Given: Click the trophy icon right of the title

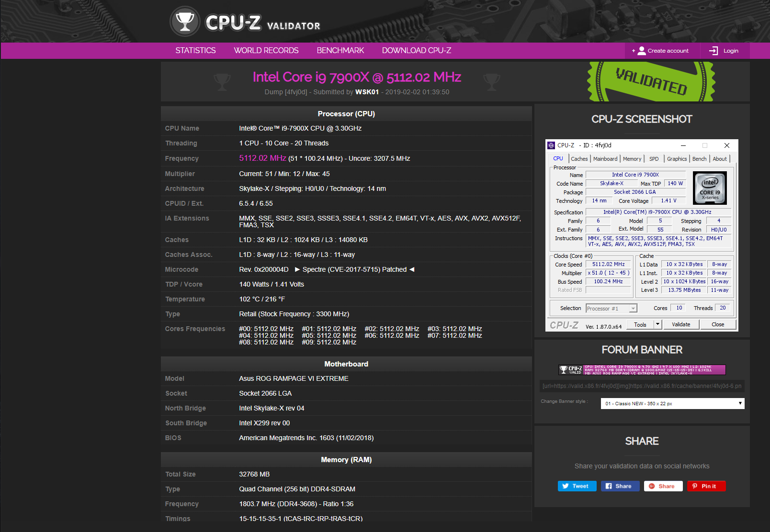Looking at the screenshot, I should [491, 82].
